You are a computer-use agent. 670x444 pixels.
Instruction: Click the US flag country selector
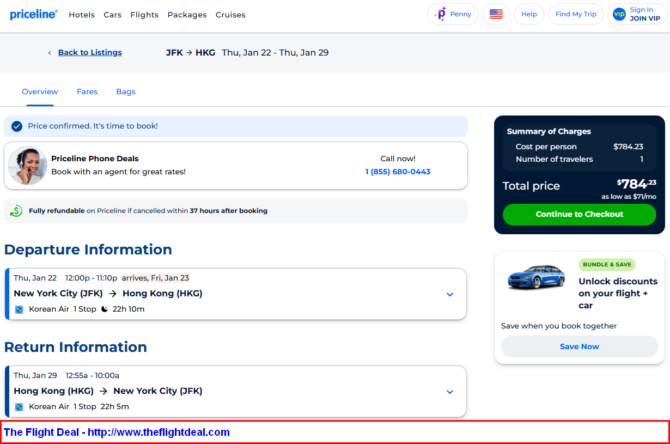click(x=496, y=14)
